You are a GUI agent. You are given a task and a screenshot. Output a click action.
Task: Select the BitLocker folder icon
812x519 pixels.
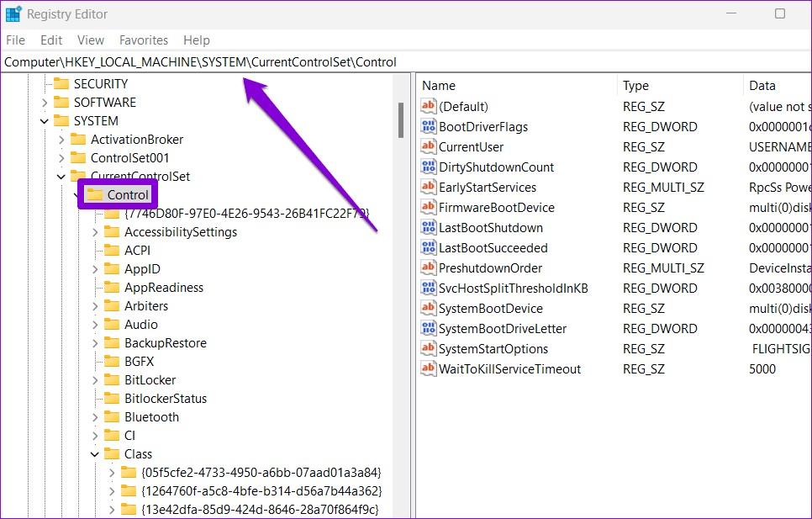point(112,379)
